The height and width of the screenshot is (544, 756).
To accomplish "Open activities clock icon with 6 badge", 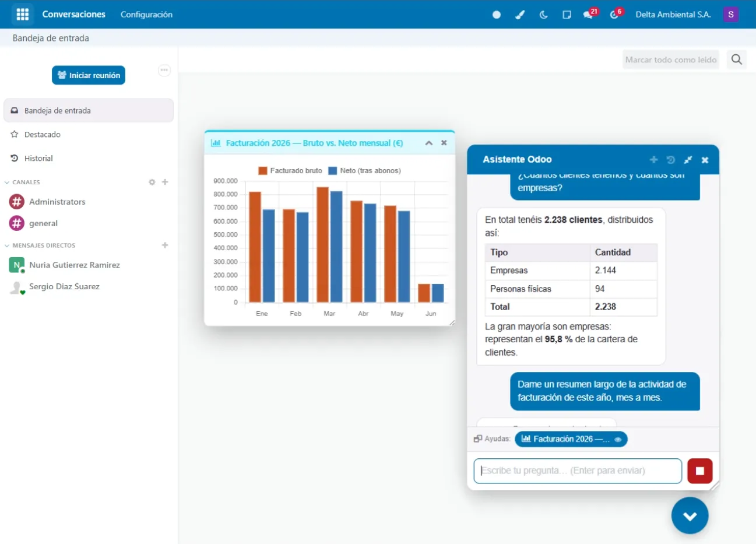I will click(x=616, y=13).
